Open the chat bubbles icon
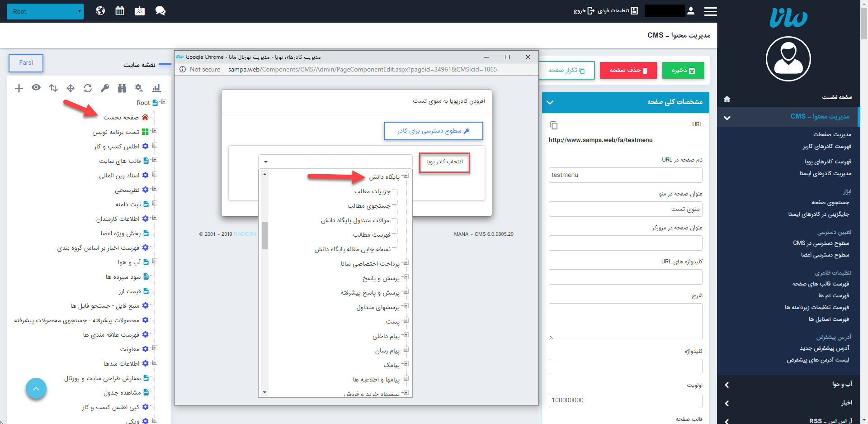Image resolution: width=868 pixels, height=424 pixels. pos(160,11)
